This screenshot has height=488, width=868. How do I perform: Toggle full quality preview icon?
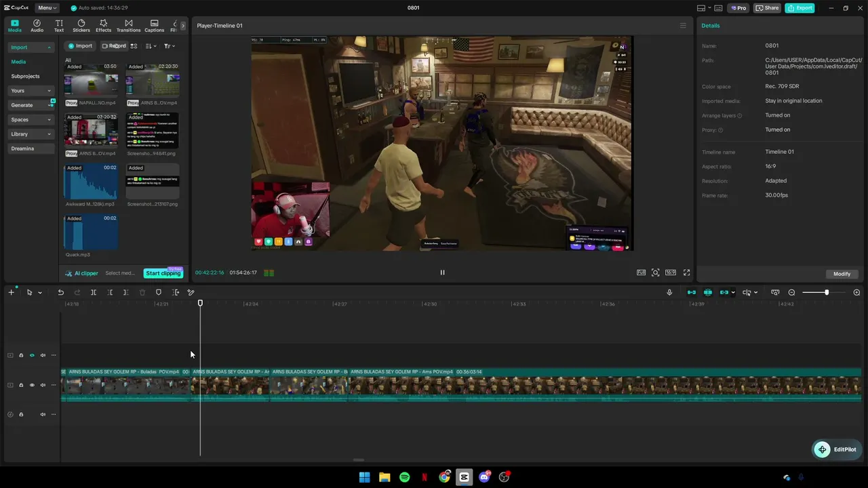pyautogui.click(x=641, y=272)
